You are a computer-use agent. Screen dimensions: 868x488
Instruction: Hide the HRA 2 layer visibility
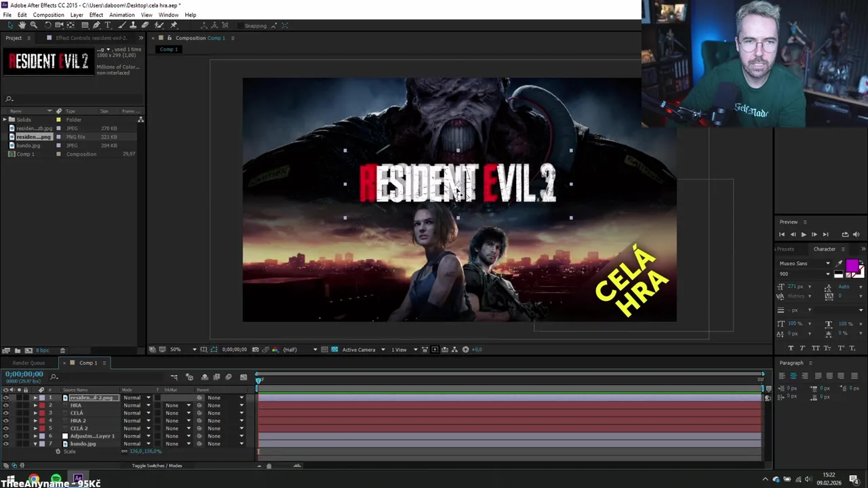6,421
